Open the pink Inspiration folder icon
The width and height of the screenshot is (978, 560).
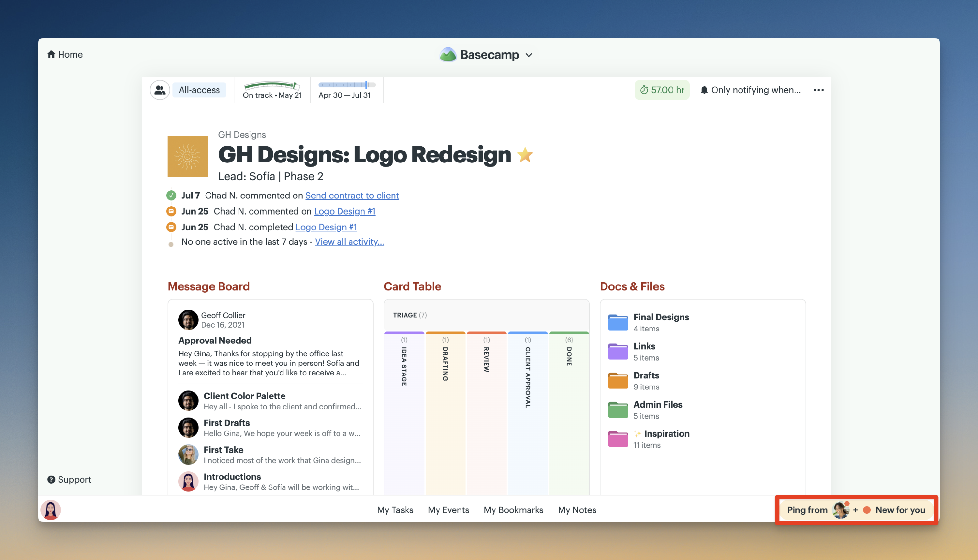tap(618, 439)
